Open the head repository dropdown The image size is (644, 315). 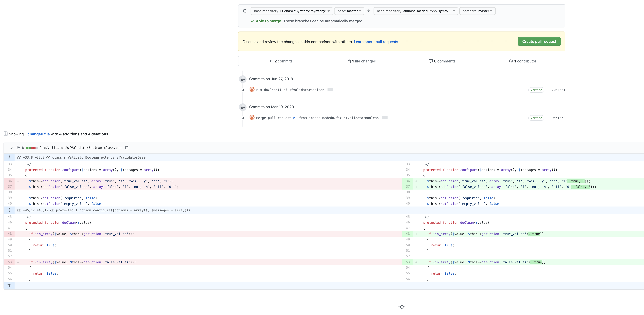pyautogui.click(x=416, y=11)
